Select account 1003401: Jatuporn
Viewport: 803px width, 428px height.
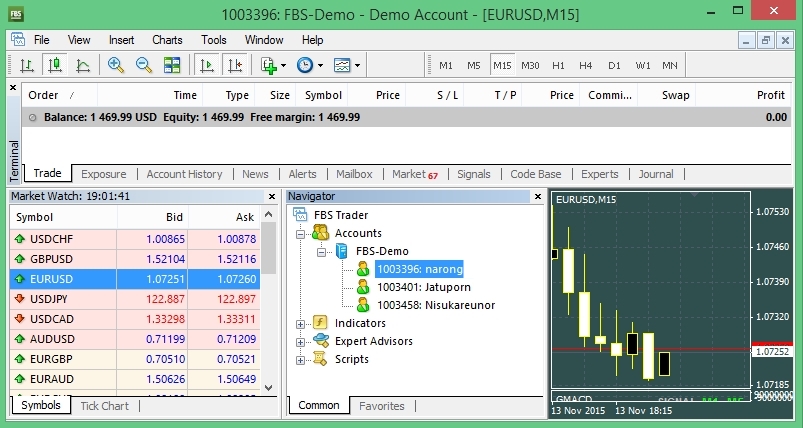click(x=424, y=287)
